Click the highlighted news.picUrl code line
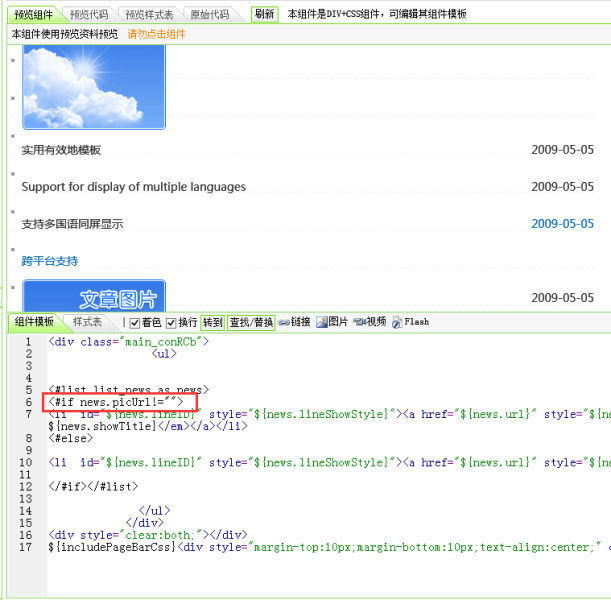The width and height of the screenshot is (611, 600). click(x=118, y=402)
